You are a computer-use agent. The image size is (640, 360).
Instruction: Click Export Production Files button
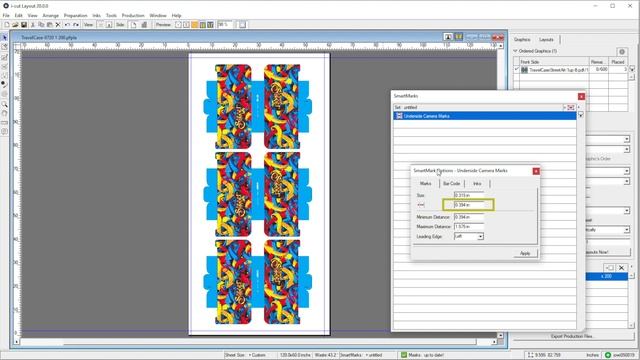pos(572,336)
